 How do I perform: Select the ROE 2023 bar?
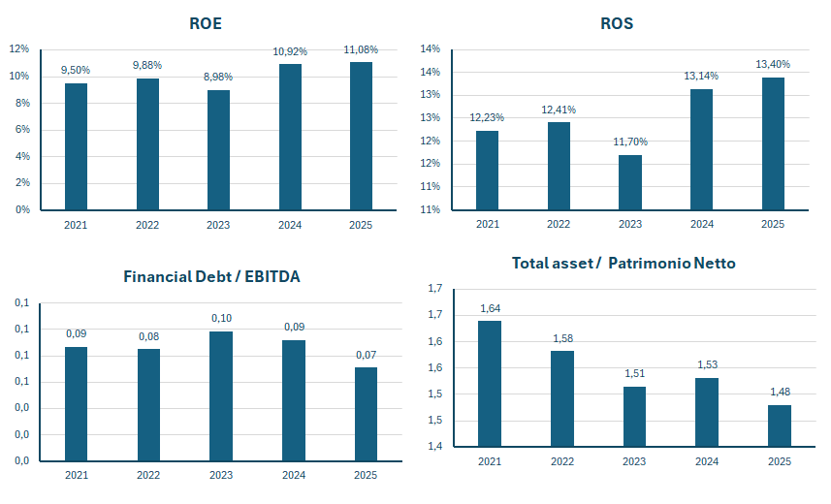pyautogui.click(x=218, y=150)
